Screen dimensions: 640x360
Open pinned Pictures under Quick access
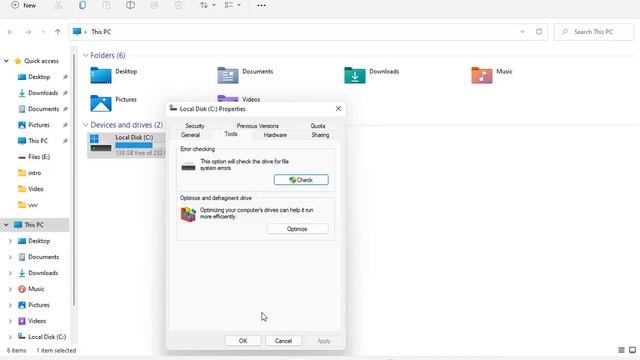point(39,125)
